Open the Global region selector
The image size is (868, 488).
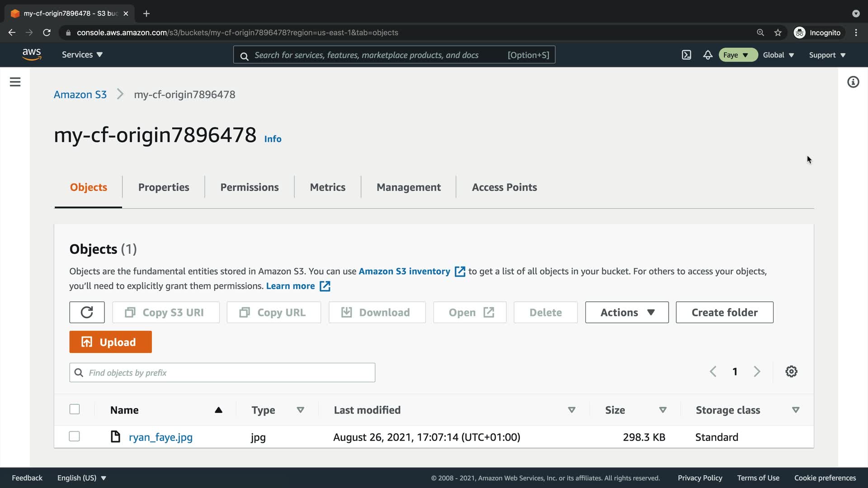coord(778,55)
